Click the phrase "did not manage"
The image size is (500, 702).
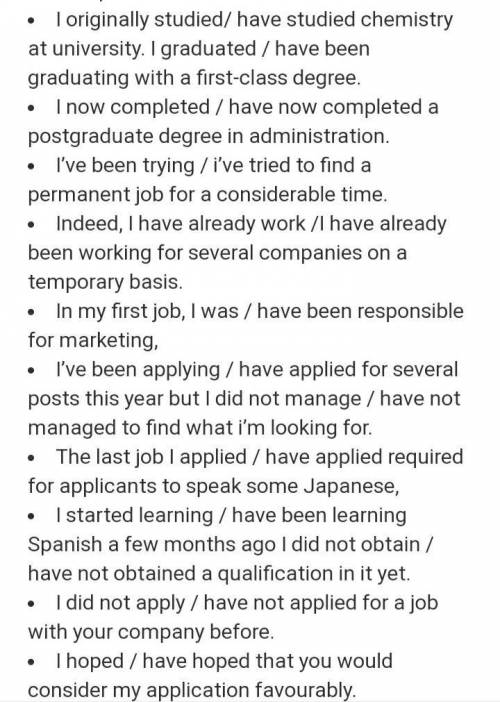coord(288,399)
